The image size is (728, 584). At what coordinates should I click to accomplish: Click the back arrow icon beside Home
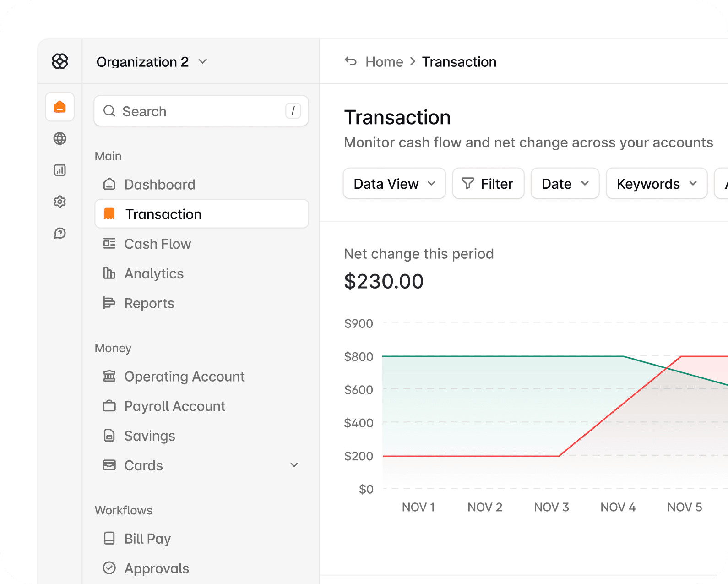351,61
